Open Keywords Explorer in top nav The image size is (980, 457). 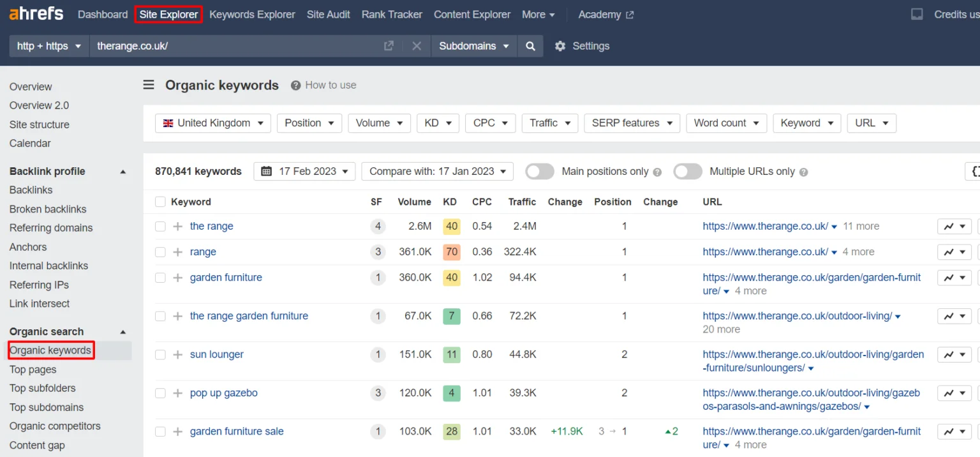point(252,14)
